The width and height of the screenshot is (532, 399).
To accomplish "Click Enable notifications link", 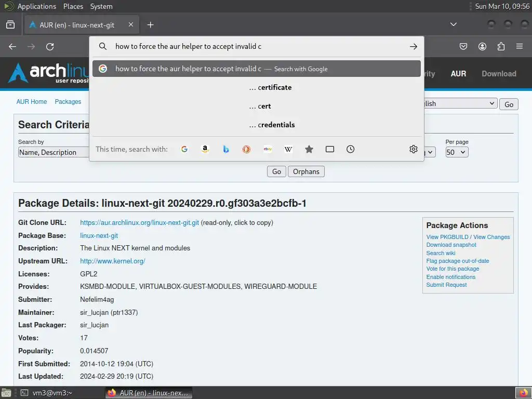I will coord(451,277).
